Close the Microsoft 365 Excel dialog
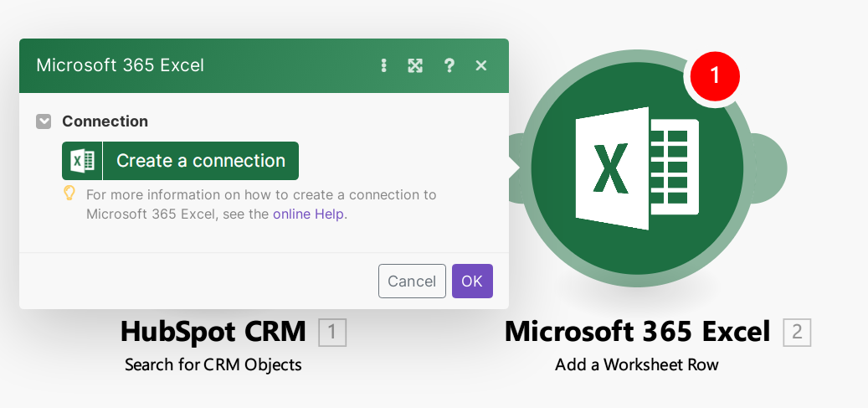The image size is (868, 408). tap(481, 66)
